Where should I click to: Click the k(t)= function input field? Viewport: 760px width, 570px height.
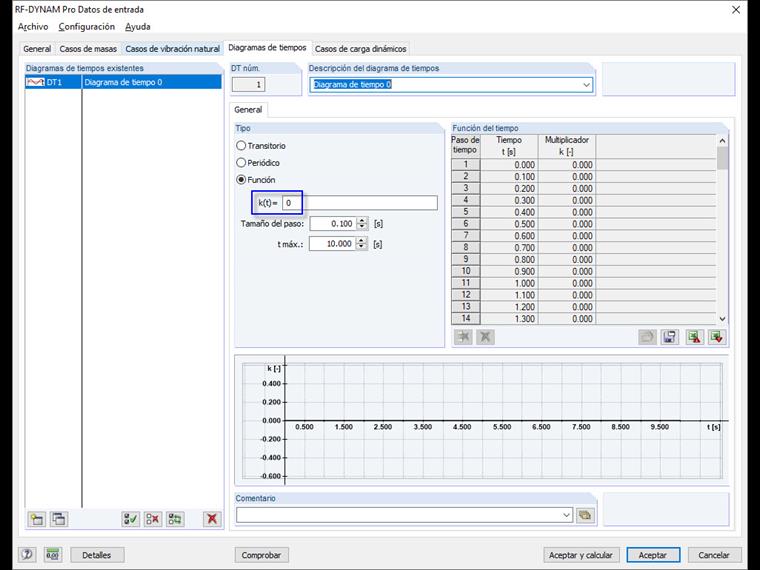[360, 203]
